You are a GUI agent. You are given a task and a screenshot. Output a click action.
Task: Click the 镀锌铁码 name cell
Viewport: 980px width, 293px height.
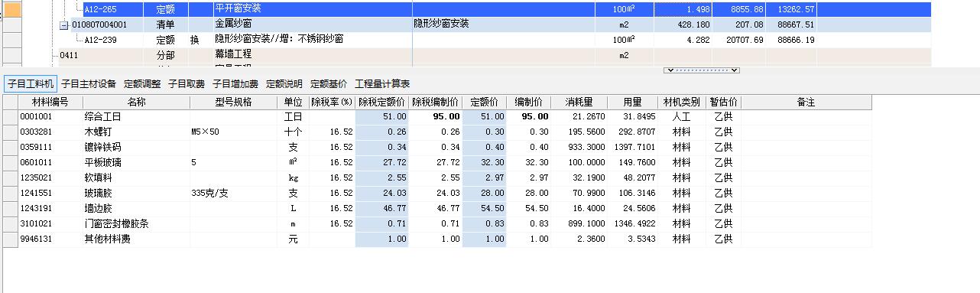tap(136, 147)
